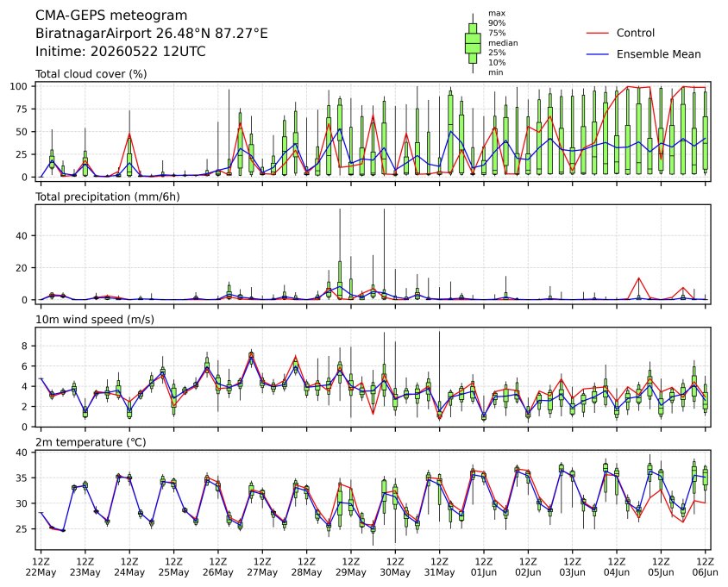728x587 pixels.
Task: Click the boxplot legend symbol
Action: click(x=473, y=43)
